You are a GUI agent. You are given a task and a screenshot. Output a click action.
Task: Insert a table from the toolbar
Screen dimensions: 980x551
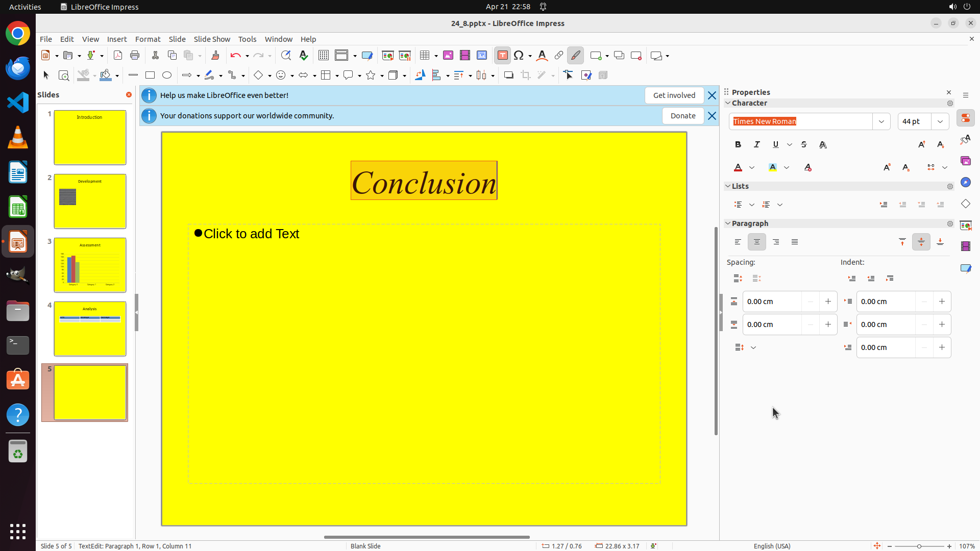click(x=425, y=56)
